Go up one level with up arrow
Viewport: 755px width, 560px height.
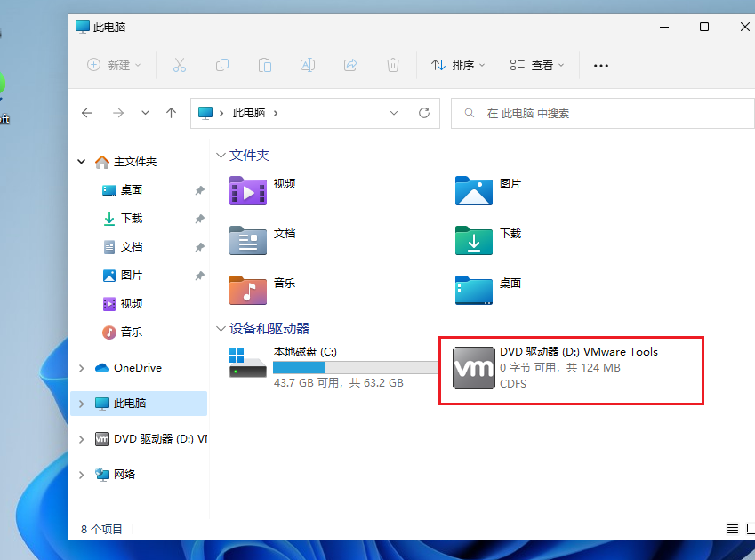171,113
